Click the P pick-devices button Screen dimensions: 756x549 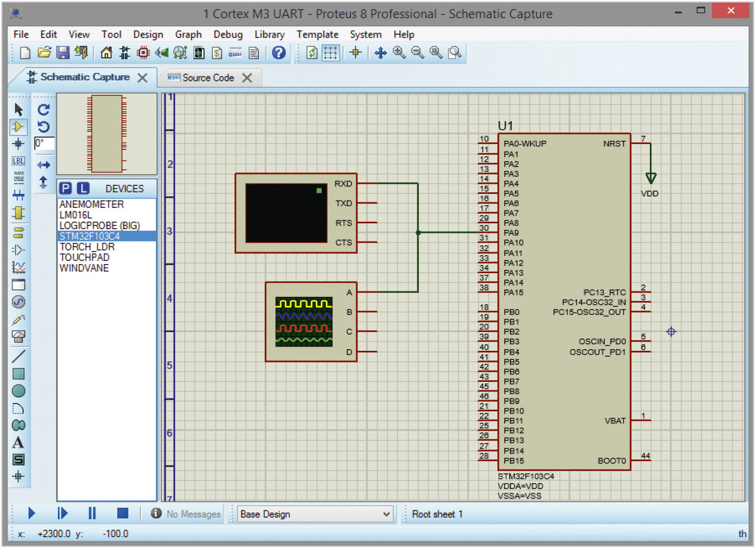pos(65,189)
